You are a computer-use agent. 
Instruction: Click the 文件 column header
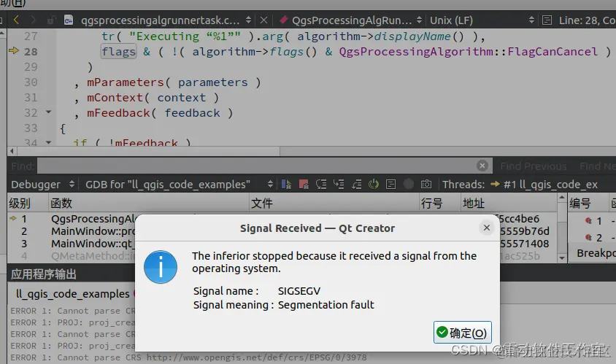click(334, 204)
